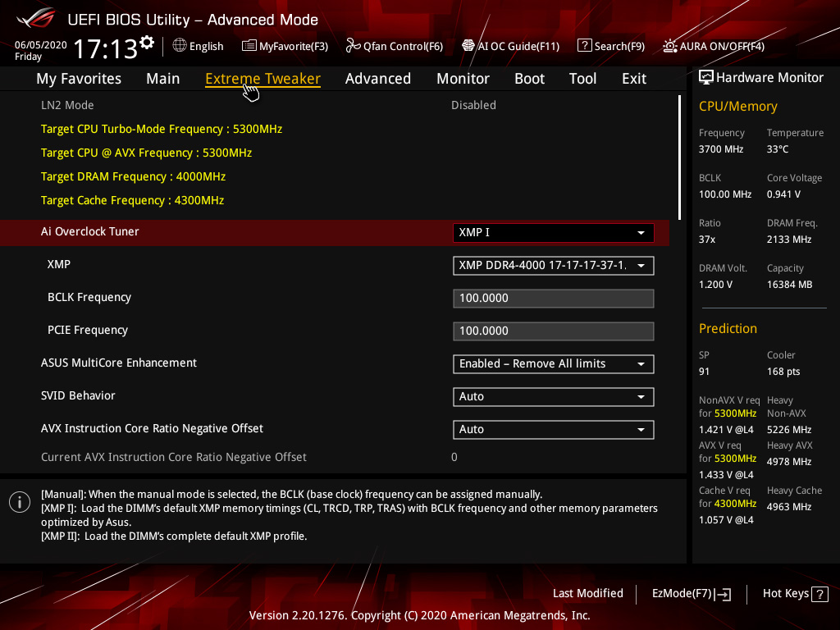840x630 pixels.
Task: Click the ROG logo icon
Action: pos(36,18)
